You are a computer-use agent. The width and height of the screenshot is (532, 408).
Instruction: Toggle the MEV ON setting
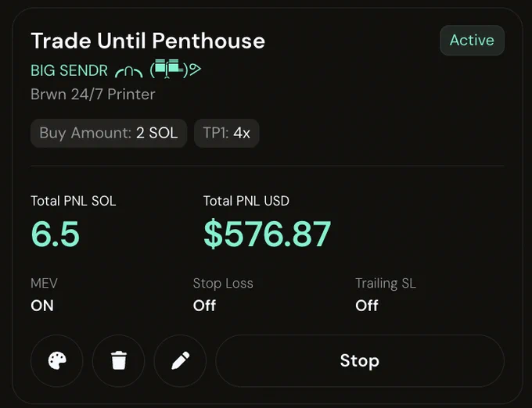click(x=42, y=306)
